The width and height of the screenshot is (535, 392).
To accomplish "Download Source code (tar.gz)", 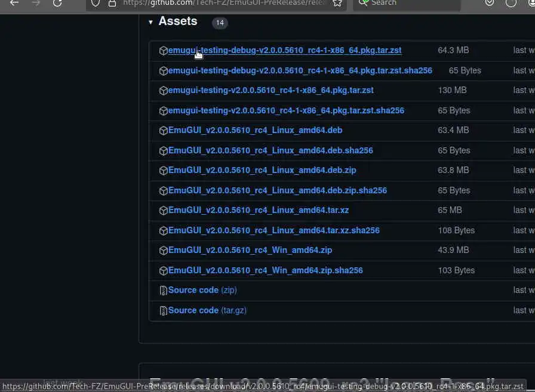I will [207, 310].
